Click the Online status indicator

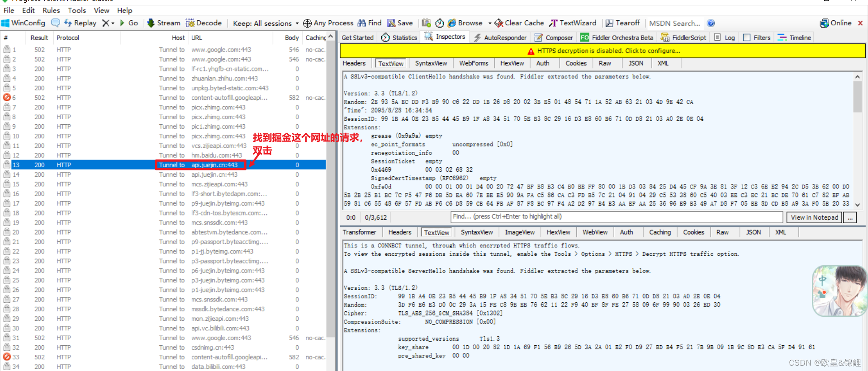(835, 23)
